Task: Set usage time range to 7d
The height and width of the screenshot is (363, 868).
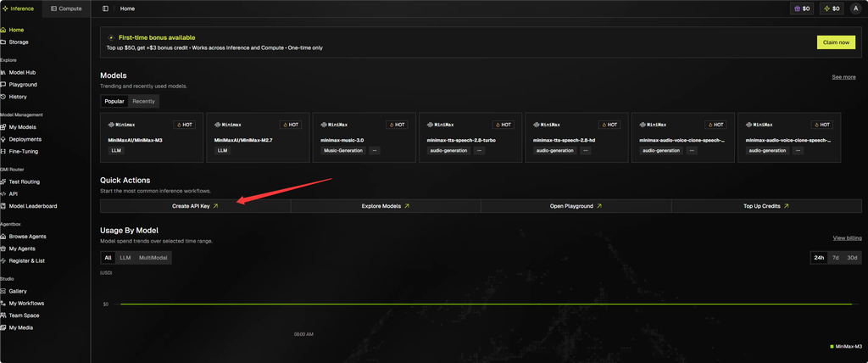Action: click(836, 259)
